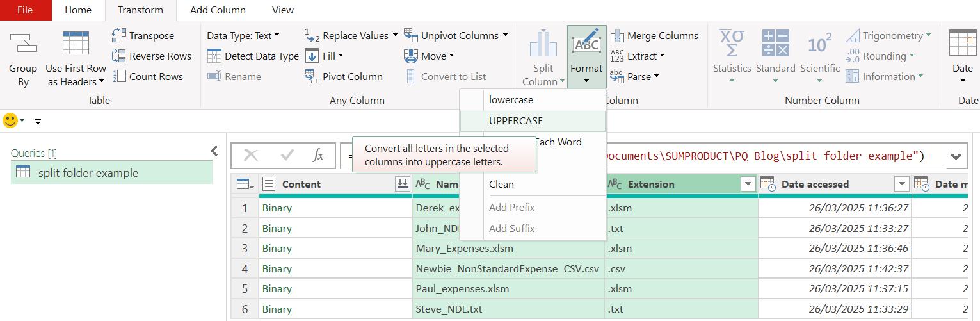The width and height of the screenshot is (980, 321).
Task: Click the Fill down arrow icon
Action: point(312,56)
